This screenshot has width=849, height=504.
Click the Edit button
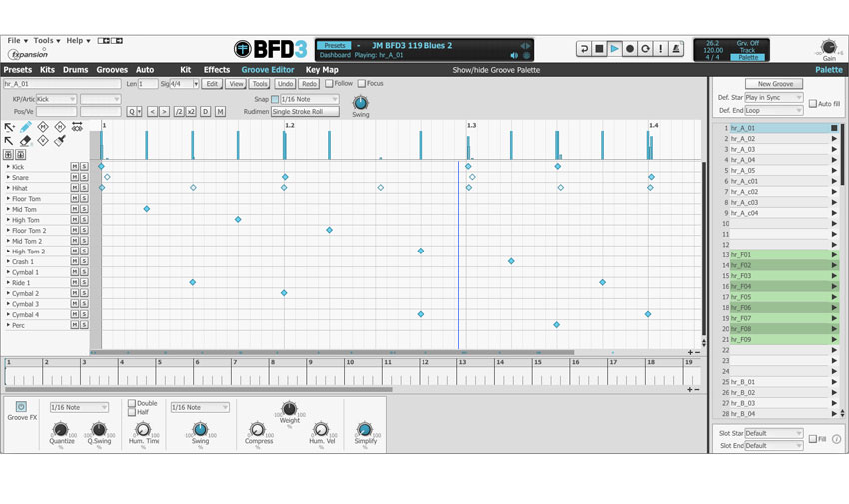point(212,84)
